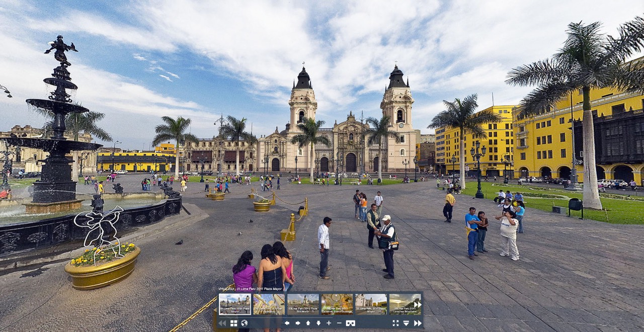Select thumbnail 04 Convento Santo Domingo

point(337,304)
